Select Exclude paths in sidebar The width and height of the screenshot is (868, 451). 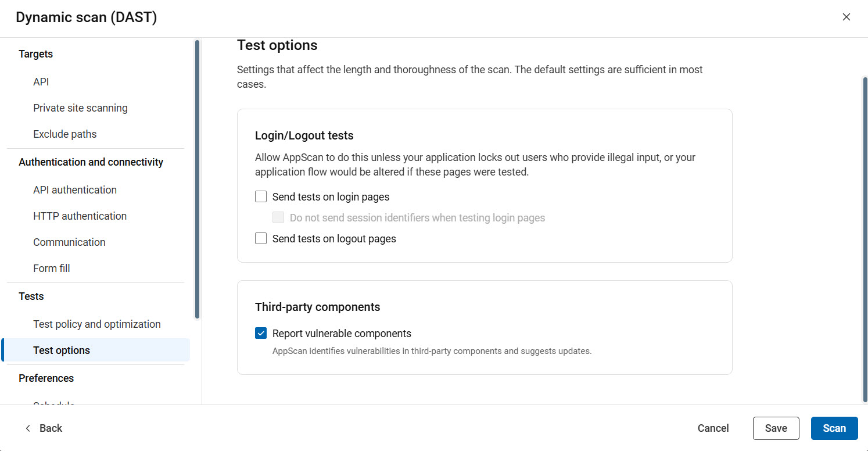(65, 134)
